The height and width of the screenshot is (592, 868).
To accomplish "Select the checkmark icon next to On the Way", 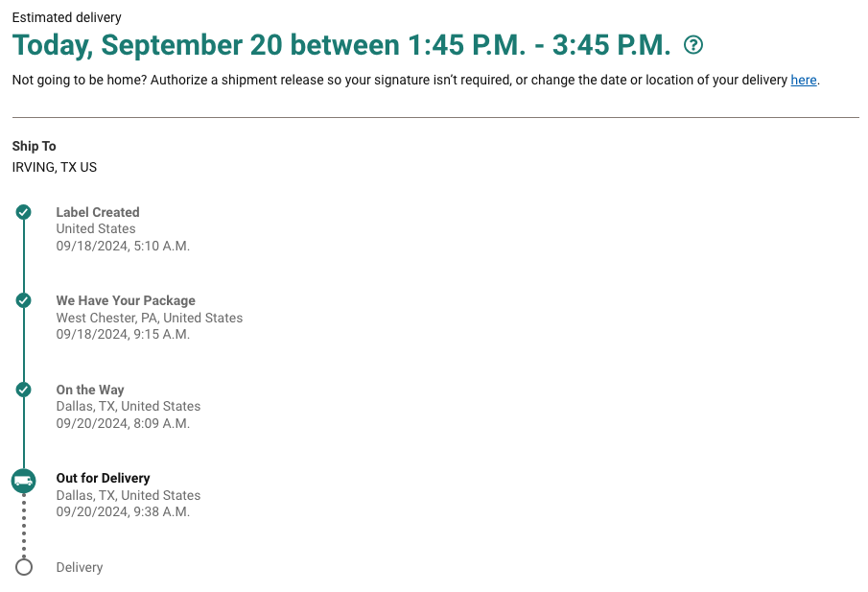I will pos(23,390).
